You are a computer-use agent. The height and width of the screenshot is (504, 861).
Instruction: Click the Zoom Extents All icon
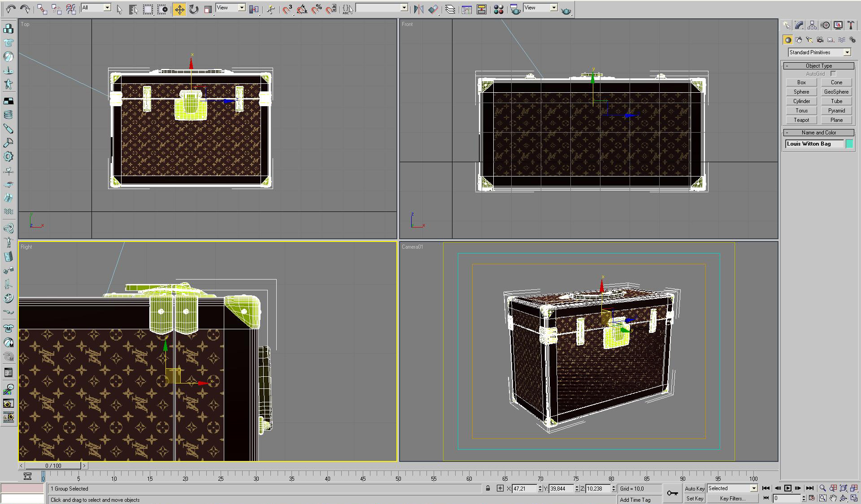pos(854,488)
